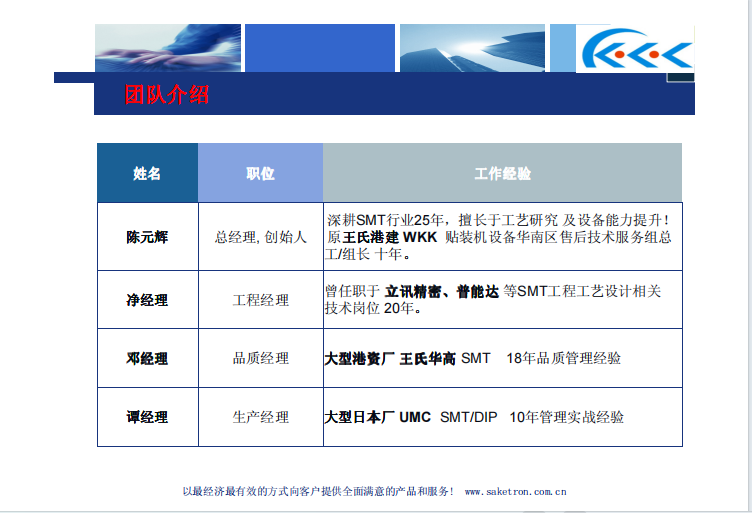Select the 净经理 name cell
Viewport: 752px width, 513px height.
(147, 300)
